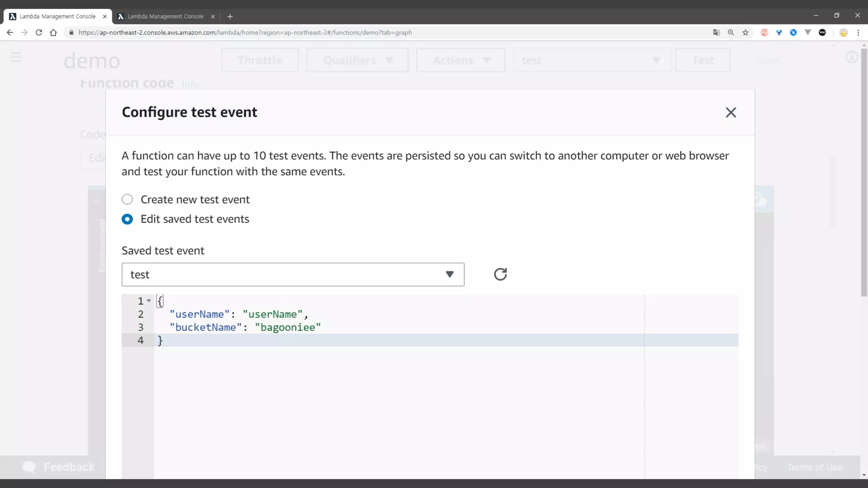Bookmark this page with star icon
Image resolution: width=868 pixels, height=488 pixels.
746,33
